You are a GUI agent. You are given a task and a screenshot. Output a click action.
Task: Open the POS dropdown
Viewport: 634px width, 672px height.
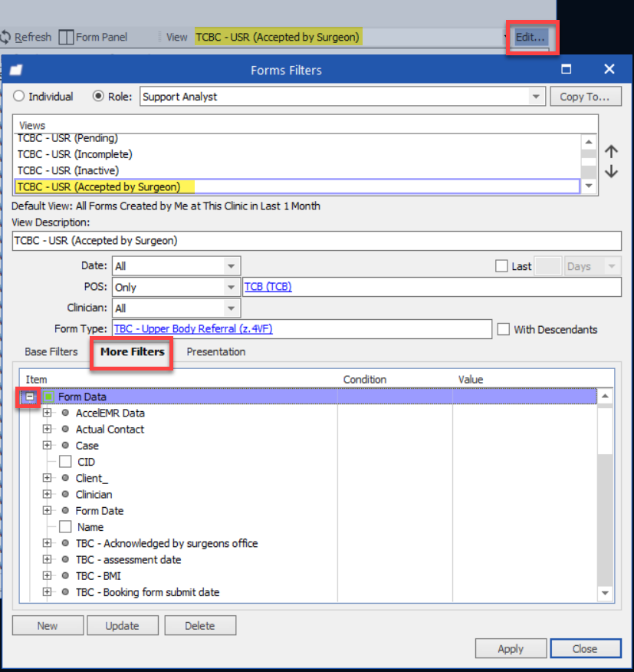pos(231,287)
